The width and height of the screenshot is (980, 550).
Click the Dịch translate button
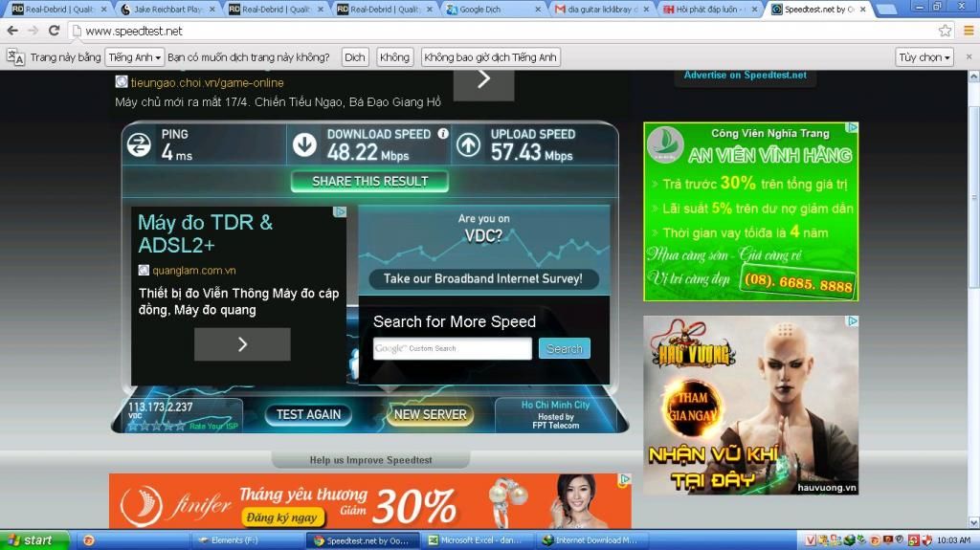(x=354, y=57)
